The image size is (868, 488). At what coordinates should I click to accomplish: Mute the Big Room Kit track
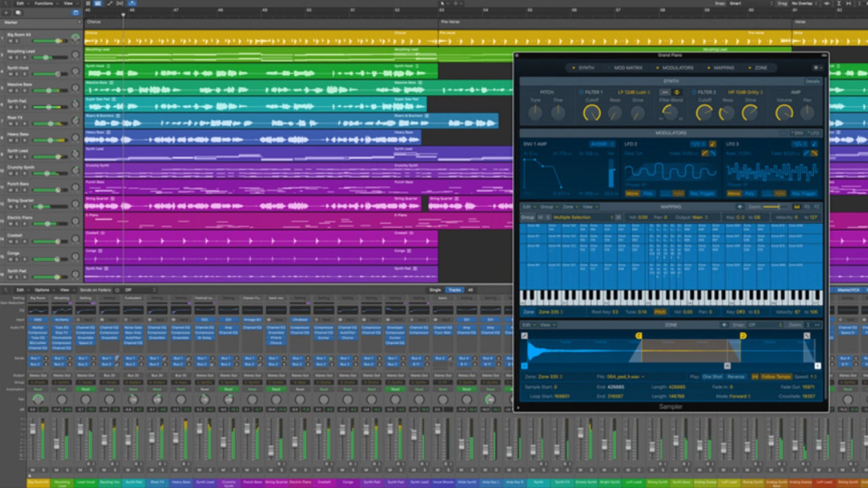point(10,41)
